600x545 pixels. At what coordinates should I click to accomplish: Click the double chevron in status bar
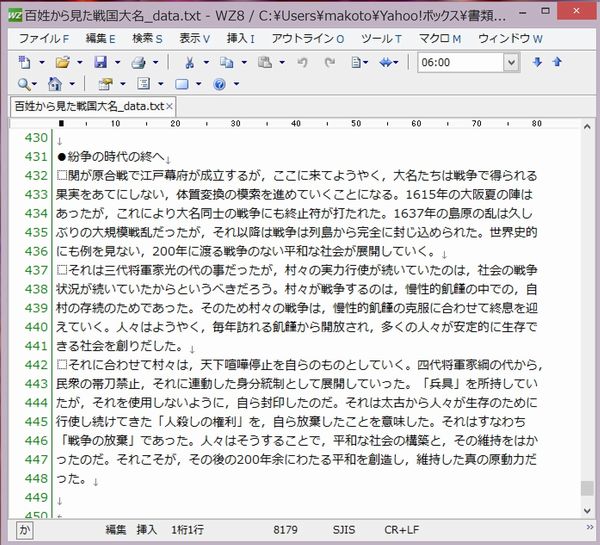pos(590,527)
